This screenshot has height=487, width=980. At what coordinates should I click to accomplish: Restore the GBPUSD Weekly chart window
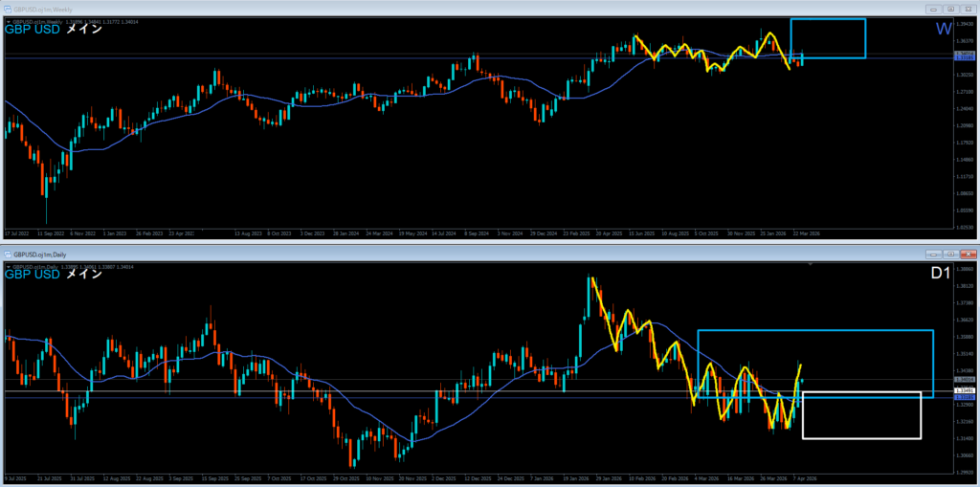(951, 9)
